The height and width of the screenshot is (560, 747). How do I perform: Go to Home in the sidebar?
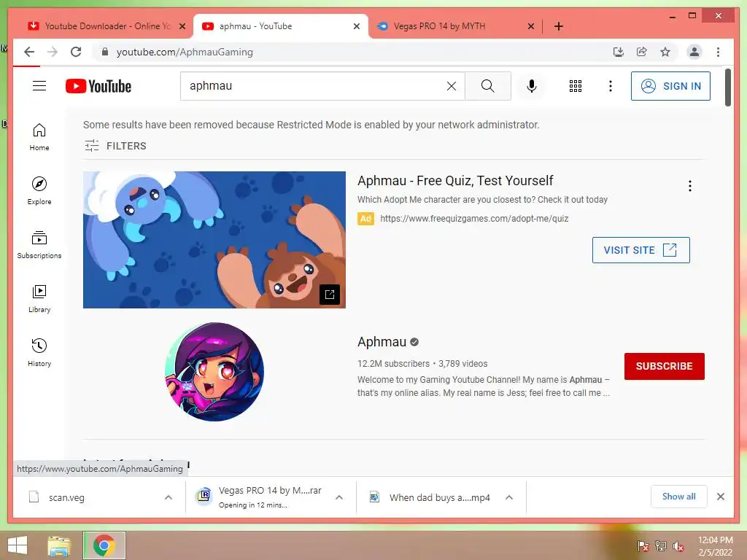tap(39, 137)
